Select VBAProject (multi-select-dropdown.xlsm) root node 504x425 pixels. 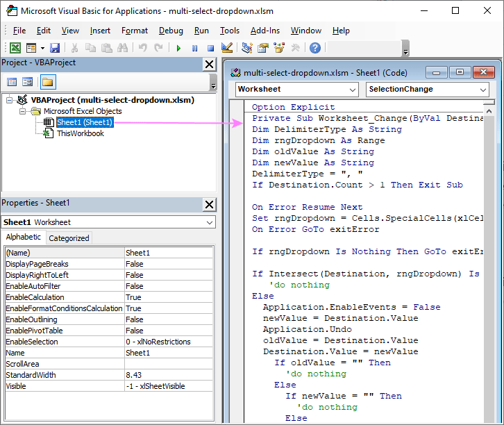point(112,100)
